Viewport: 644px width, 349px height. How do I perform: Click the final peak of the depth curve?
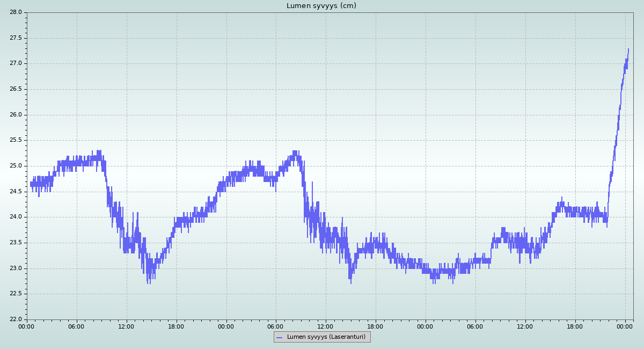[x=628, y=49]
